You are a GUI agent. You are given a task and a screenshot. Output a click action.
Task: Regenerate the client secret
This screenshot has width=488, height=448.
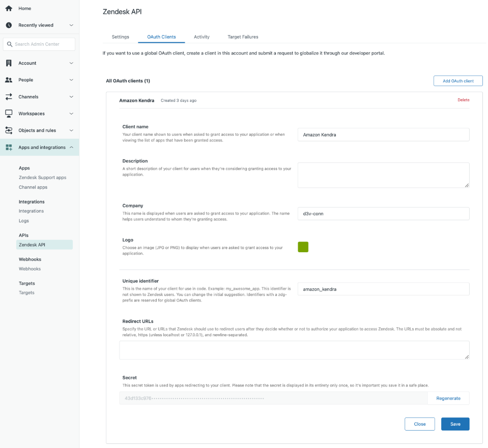(448, 398)
